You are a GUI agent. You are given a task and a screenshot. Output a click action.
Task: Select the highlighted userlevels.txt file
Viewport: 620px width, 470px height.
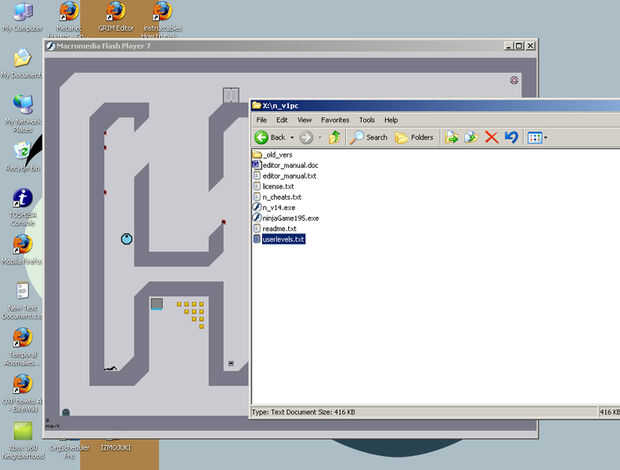[279, 239]
